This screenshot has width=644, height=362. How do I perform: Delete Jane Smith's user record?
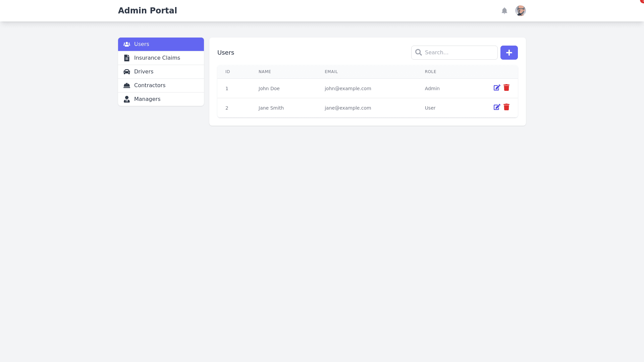pos(506,107)
